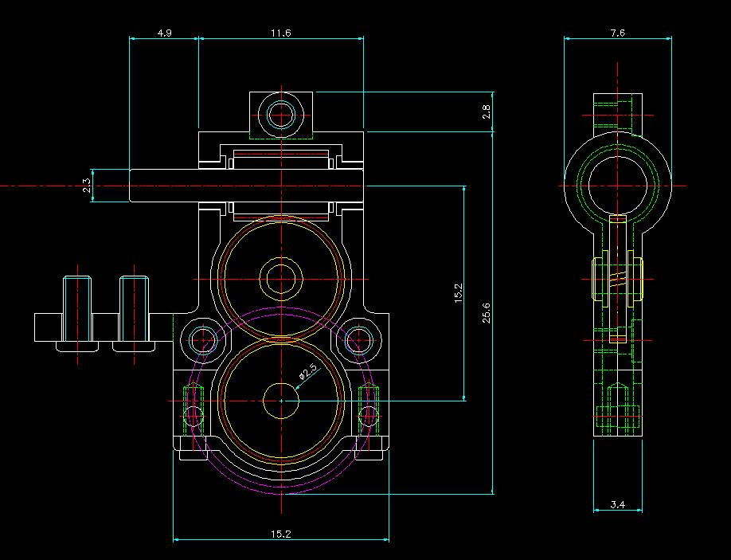Click the 4.9 dimension text
Image resolution: width=731 pixels, height=560 pixels.
pos(164,33)
